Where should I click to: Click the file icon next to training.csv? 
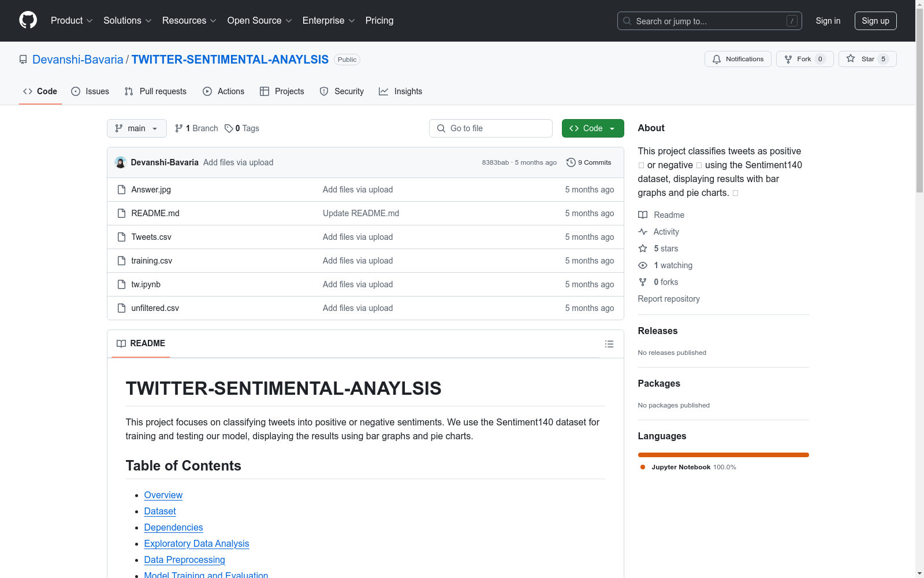(121, 261)
